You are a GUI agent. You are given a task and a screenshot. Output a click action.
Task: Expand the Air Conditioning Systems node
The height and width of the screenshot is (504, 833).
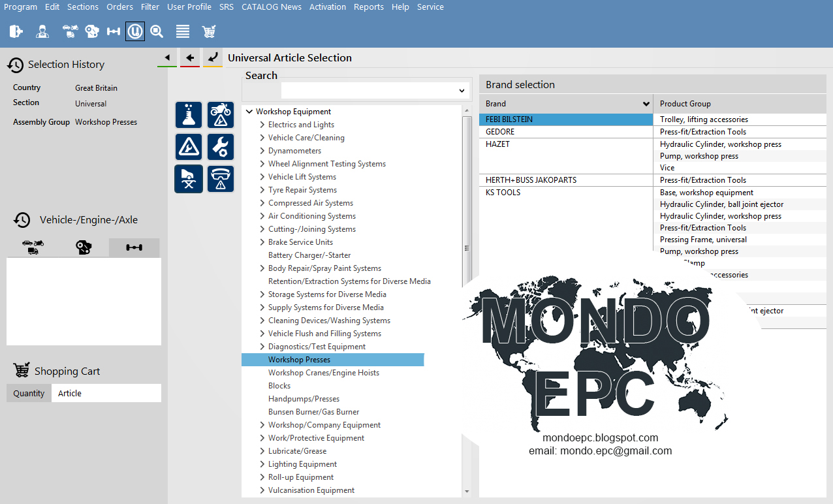point(262,216)
